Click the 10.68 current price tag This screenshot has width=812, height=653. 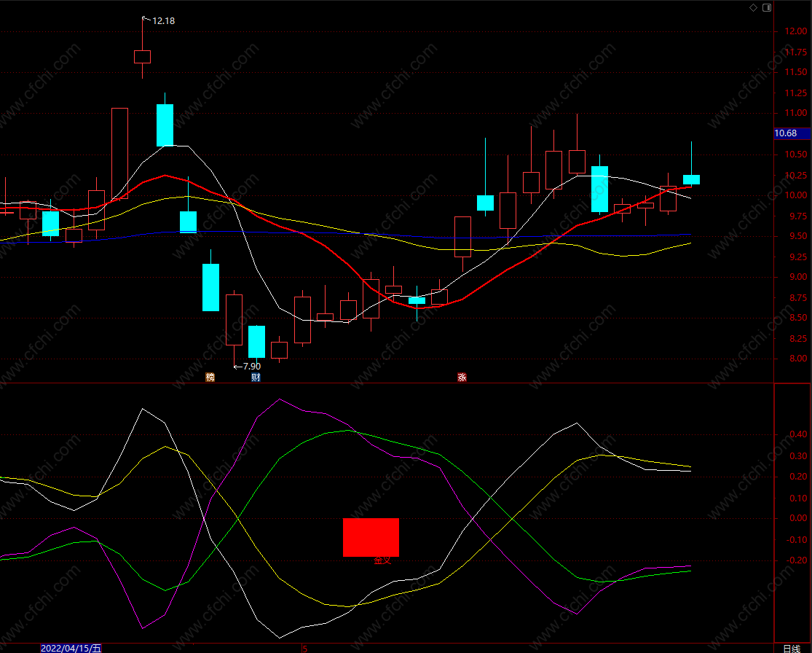tap(792, 133)
